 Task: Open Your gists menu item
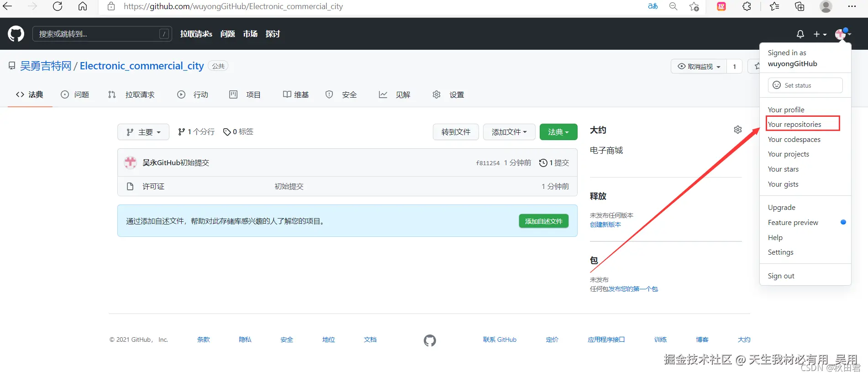pyautogui.click(x=783, y=184)
